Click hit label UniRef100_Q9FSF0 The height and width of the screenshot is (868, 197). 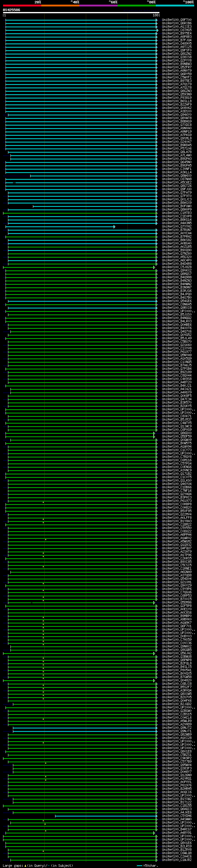point(177,50)
